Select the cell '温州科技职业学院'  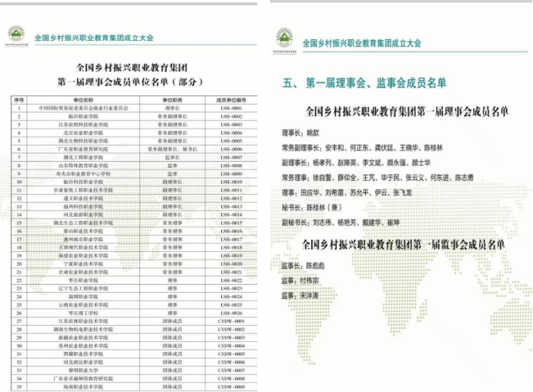(83, 206)
